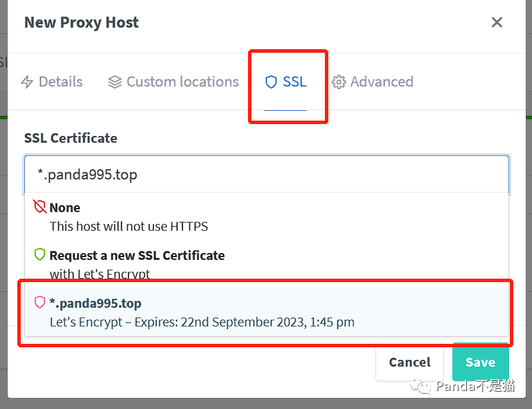Save the new proxy host
This screenshot has width=532, height=409.
[481, 362]
